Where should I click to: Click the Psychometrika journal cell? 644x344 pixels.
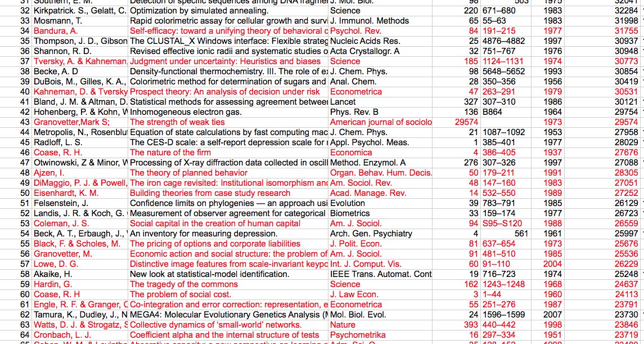pyautogui.click(x=380, y=335)
